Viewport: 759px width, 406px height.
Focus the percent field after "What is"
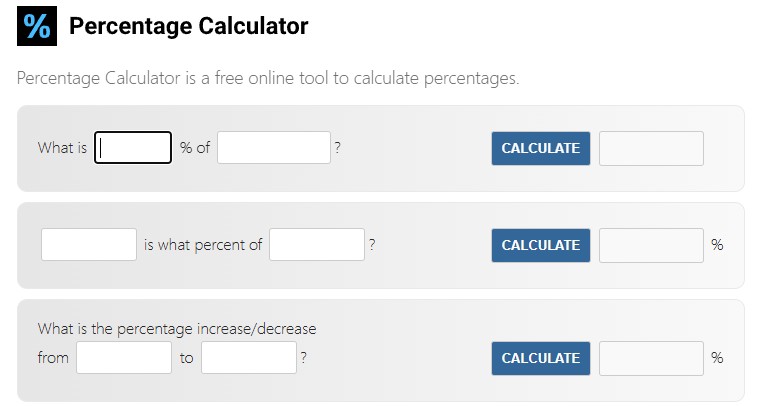(x=133, y=148)
